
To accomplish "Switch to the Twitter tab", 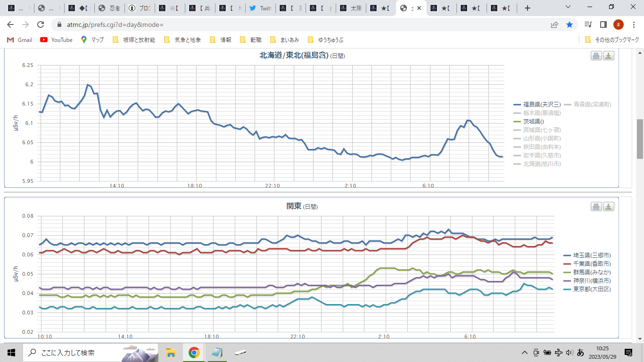I will pyautogui.click(x=260, y=8).
